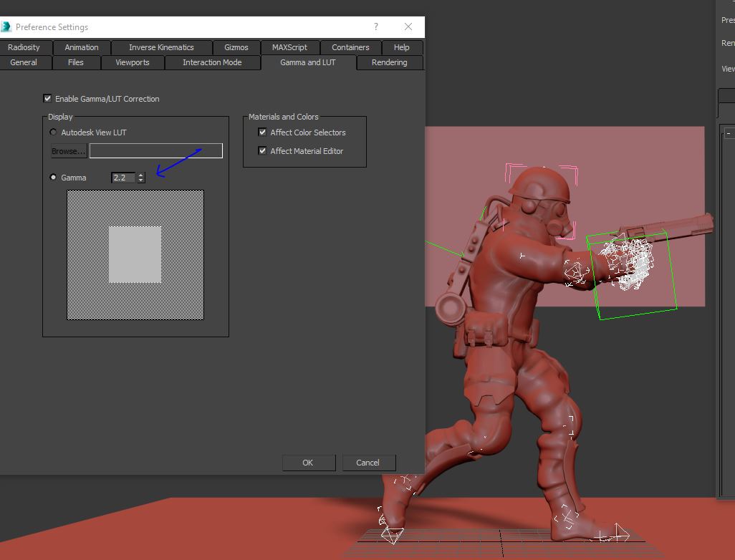Toggle Enable Gamma/LUT Correction checkbox

47,98
